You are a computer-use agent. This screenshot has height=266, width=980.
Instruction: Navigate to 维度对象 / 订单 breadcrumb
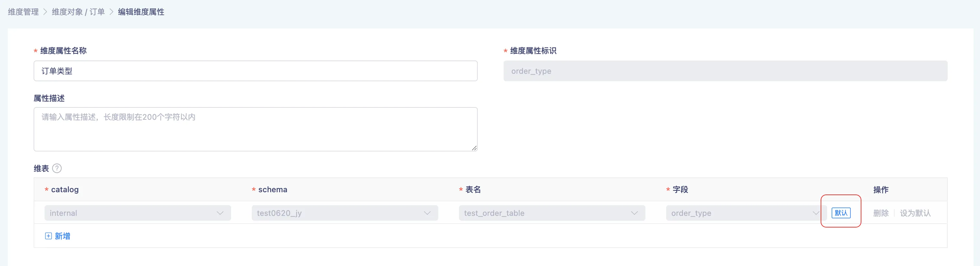point(78,12)
